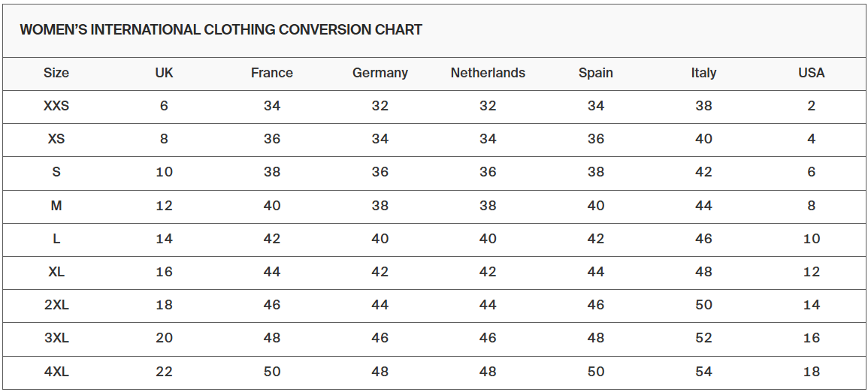Select the Italy value for size XL
Screen dimensions: 868x392
pos(703,272)
